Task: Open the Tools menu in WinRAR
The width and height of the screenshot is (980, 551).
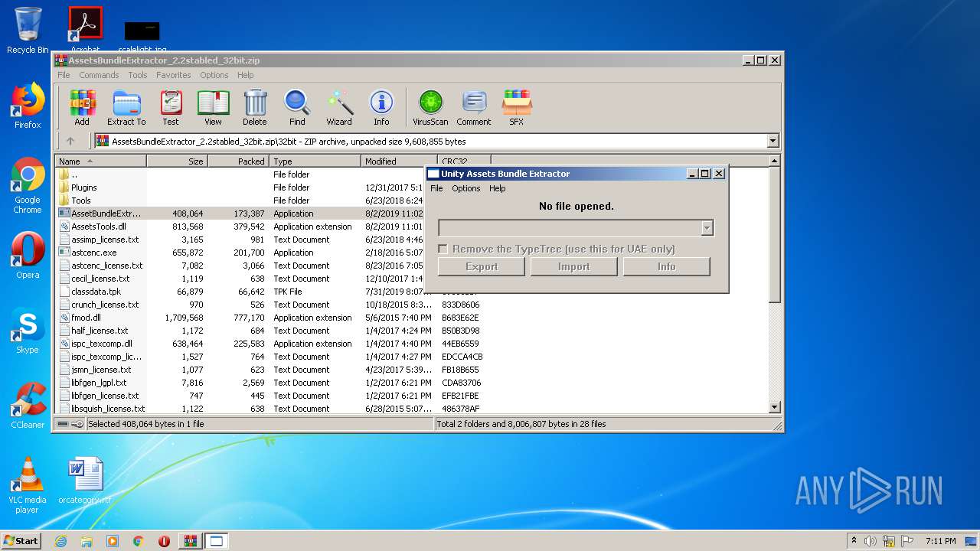Action: click(x=138, y=75)
